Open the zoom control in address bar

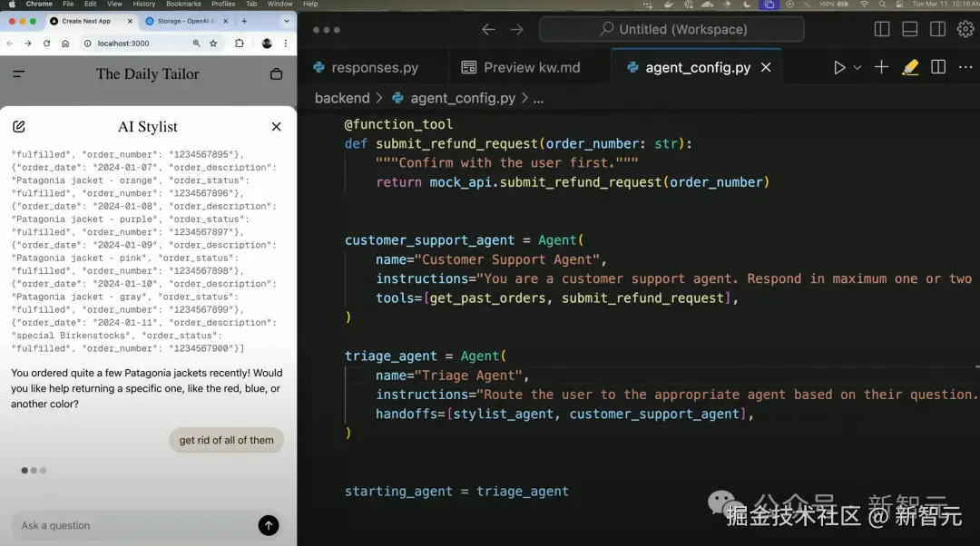point(196,44)
